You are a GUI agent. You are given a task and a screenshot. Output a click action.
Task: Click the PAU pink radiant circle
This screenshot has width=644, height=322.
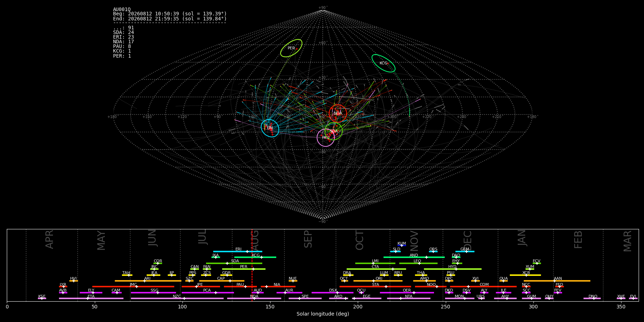326,138
